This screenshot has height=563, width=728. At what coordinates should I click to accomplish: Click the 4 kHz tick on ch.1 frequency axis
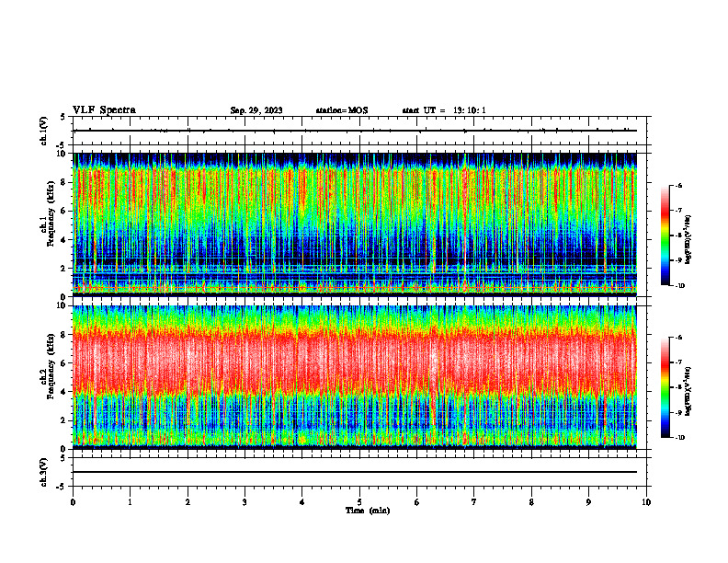pyautogui.click(x=64, y=240)
